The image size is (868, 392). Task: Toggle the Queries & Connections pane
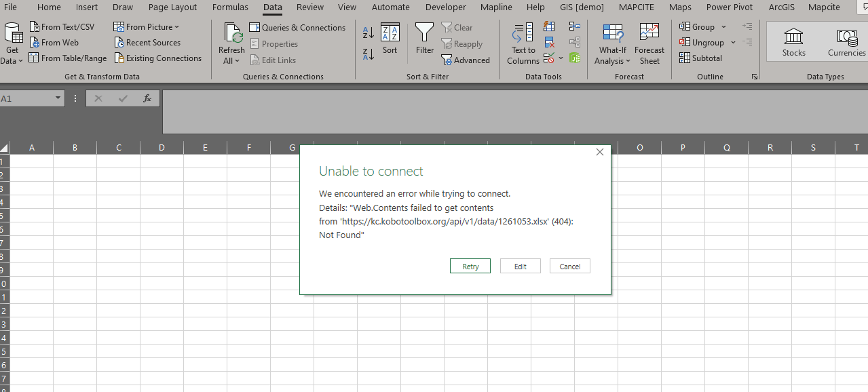297,28
